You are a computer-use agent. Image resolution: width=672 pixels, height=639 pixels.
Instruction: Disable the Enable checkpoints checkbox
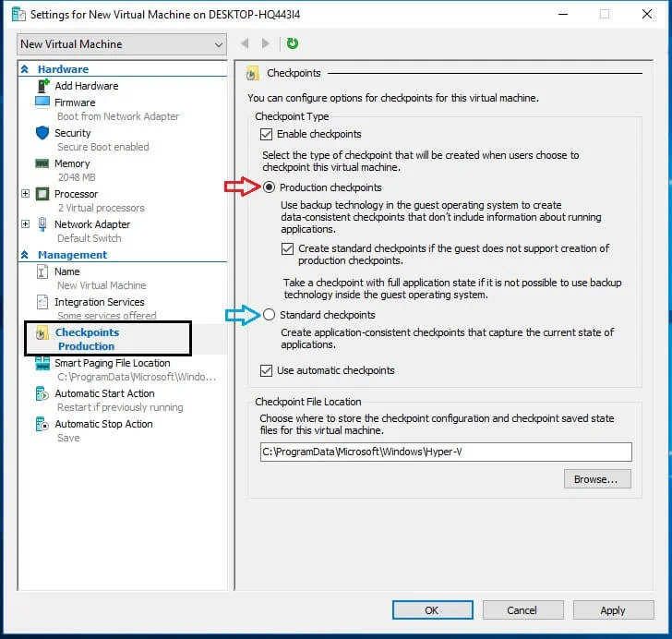[268, 134]
